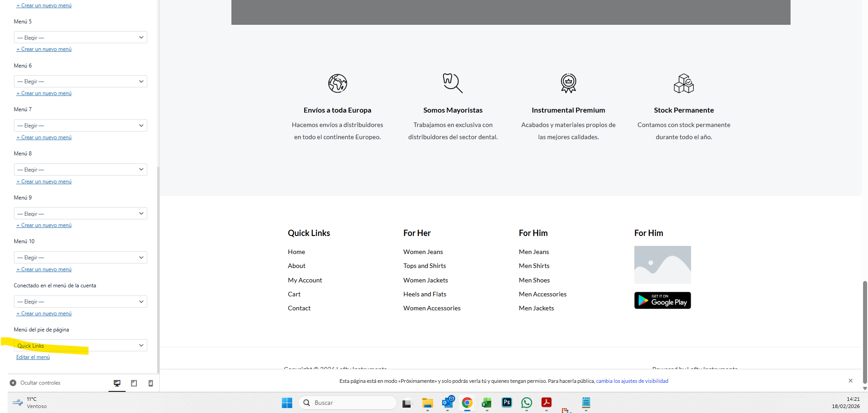Switch to mobile preview mode
This screenshot has height=413, width=868.
[151, 383]
